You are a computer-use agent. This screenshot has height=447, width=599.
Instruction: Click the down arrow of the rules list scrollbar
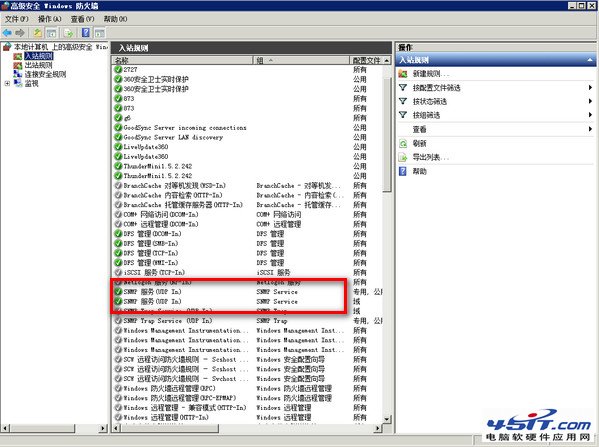point(387,419)
